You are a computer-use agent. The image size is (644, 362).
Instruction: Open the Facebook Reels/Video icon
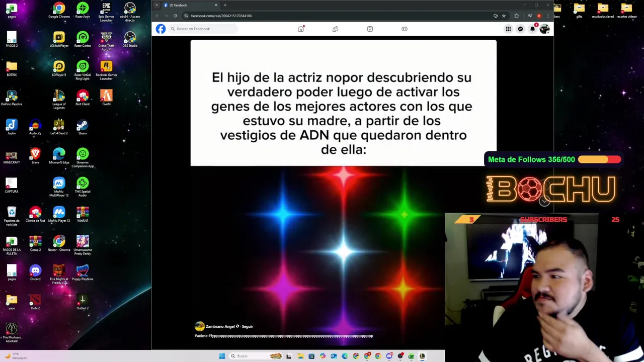coord(370,29)
